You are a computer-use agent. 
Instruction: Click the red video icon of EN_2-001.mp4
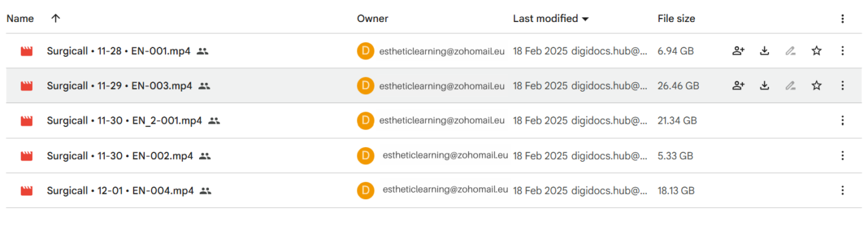(x=27, y=121)
